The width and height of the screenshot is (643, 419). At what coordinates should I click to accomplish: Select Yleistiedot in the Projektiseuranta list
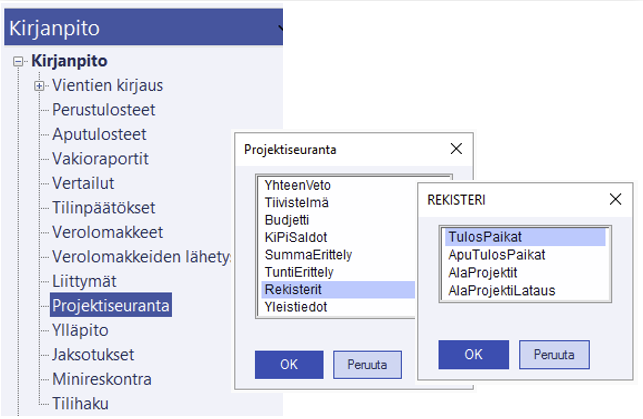[x=295, y=307]
